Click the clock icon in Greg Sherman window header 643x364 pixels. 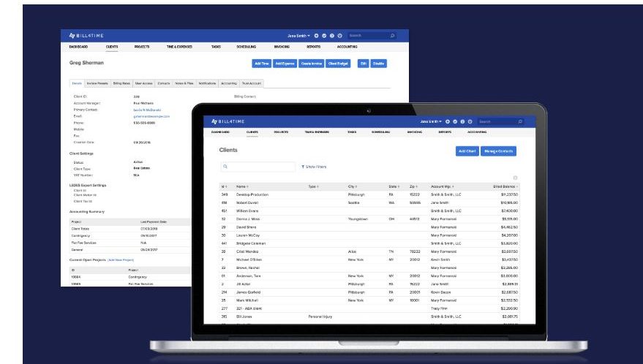tap(339, 36)
